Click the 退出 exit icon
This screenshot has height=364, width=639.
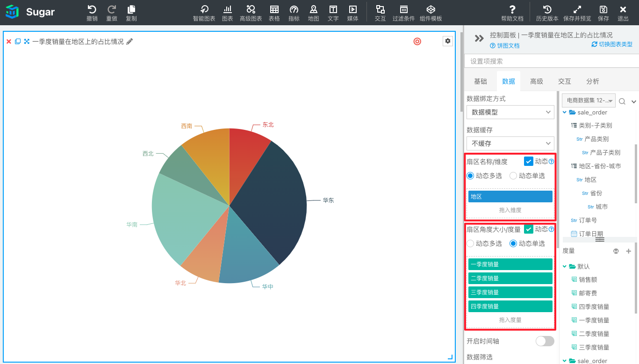coord(623,9)
